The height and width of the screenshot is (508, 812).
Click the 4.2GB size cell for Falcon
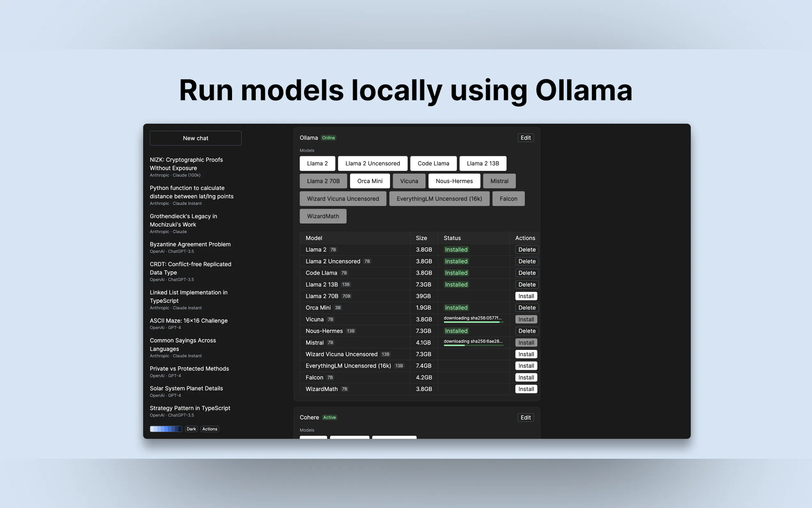tap(424, 377)
